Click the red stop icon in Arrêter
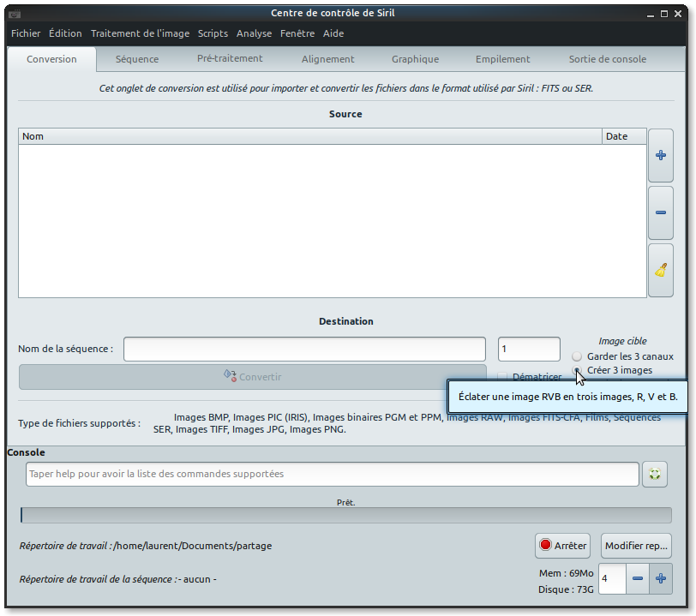 (x=545, y=545)
